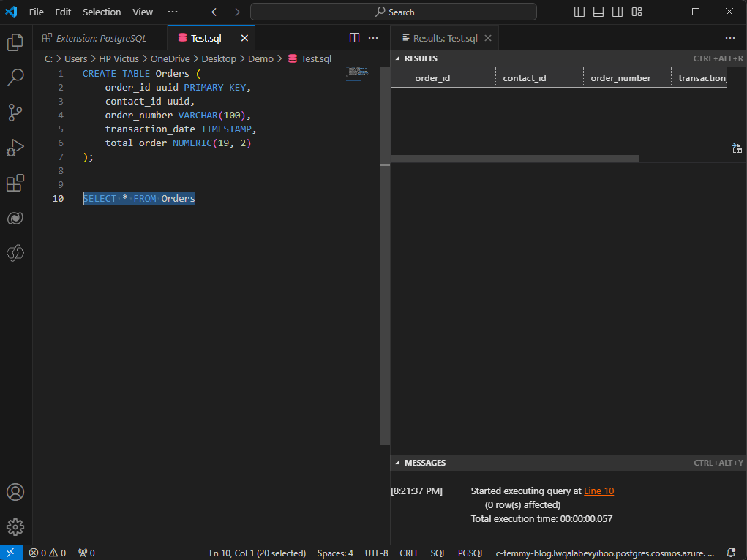Click the CREATE TABLE Orders line
This screenshot has height=560, width=747.
pos(141,73)
